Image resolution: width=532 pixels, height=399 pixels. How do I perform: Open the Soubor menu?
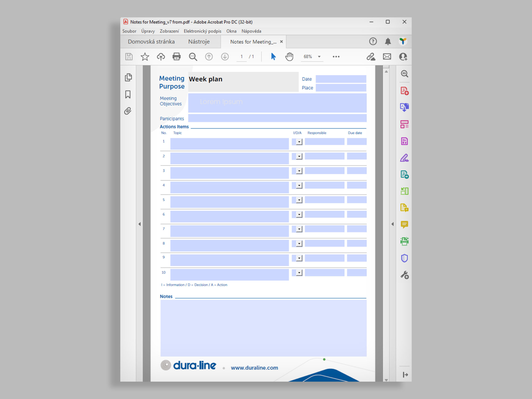pyautogui.click(x=129, y=31)
